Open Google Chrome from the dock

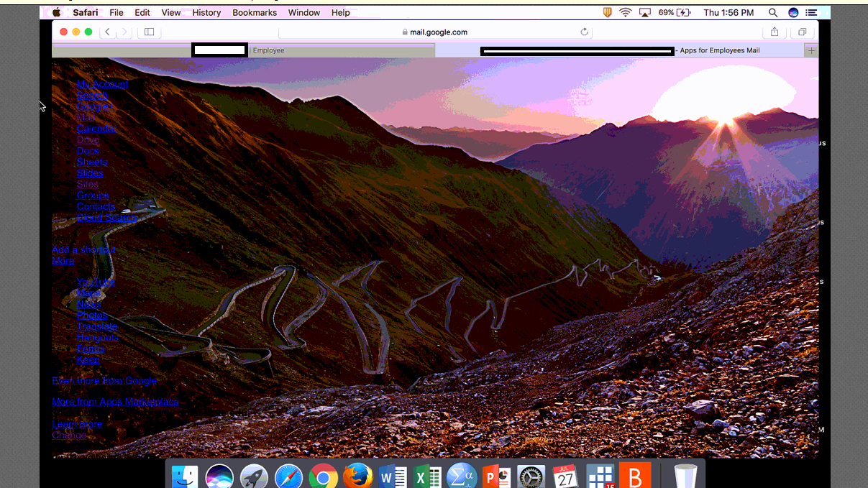click(324, 476)
